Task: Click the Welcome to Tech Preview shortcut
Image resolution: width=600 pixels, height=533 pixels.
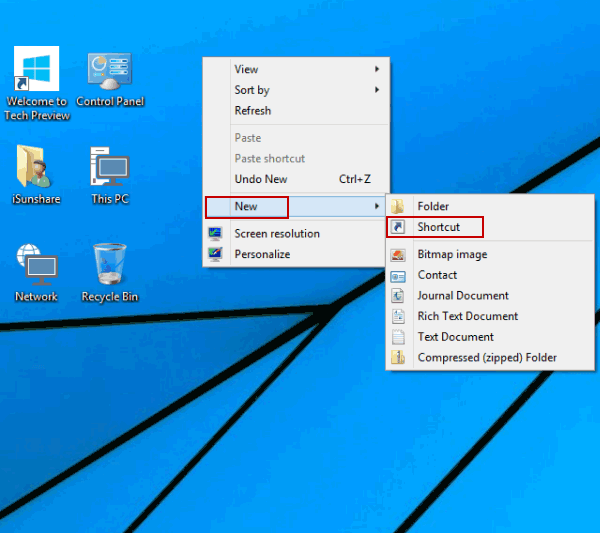Action: coord(36,72)
